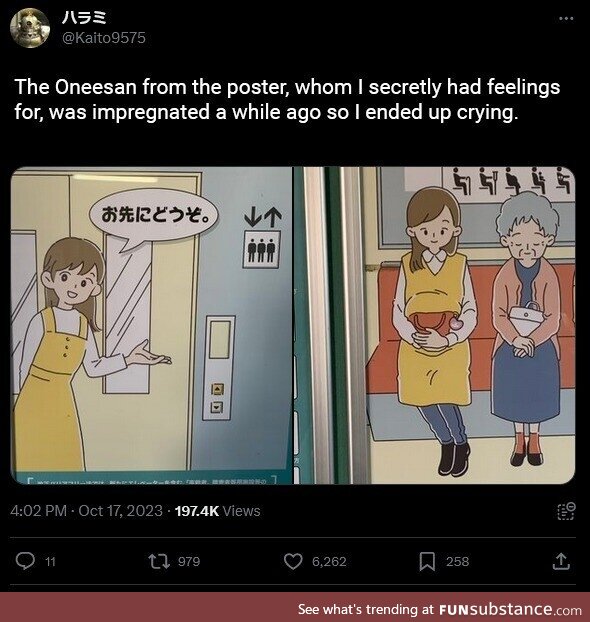Click the 258 bookmarks count
The height and width of the screenshot is (622, 590).
coord(457,562)
